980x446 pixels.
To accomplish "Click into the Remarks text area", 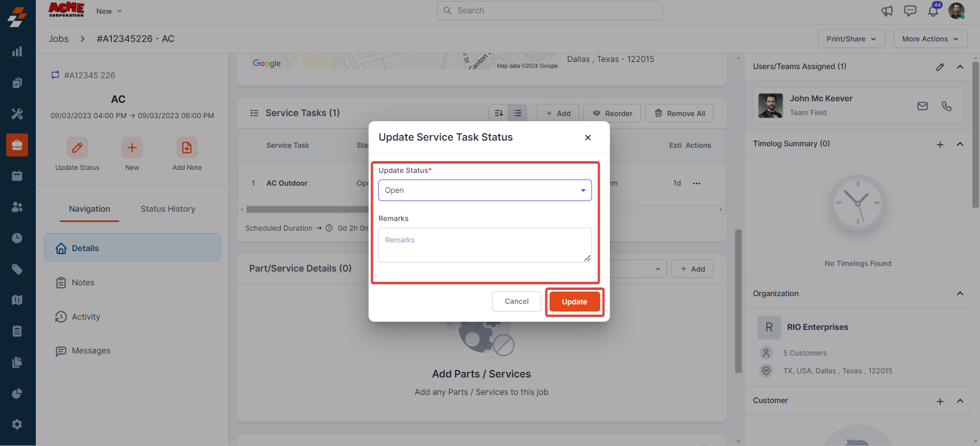I will click(x=485, y=245).
